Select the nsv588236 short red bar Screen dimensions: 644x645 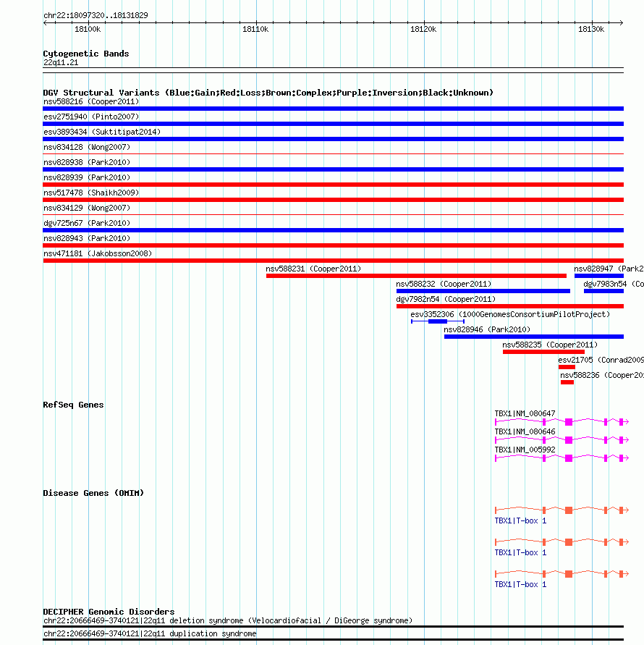[x=567, y=382]
